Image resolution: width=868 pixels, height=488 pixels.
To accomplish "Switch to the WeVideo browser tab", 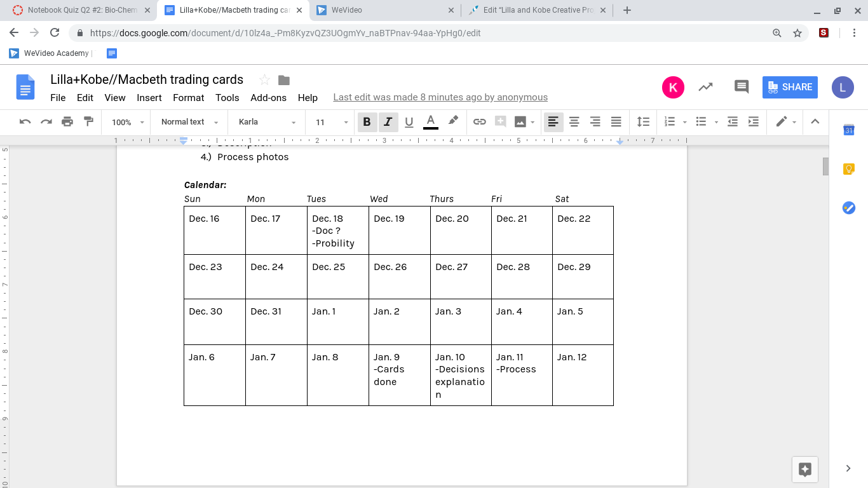I will coord(384,10).
